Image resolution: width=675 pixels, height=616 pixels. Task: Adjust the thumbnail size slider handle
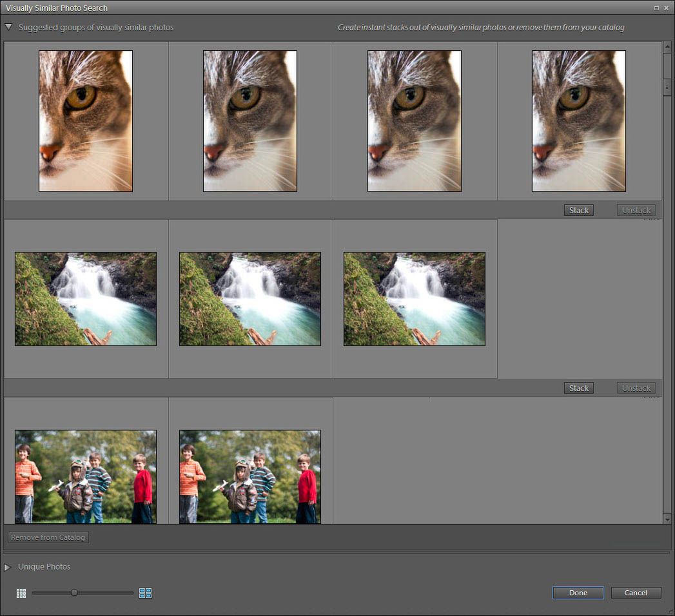coord(75,593)
